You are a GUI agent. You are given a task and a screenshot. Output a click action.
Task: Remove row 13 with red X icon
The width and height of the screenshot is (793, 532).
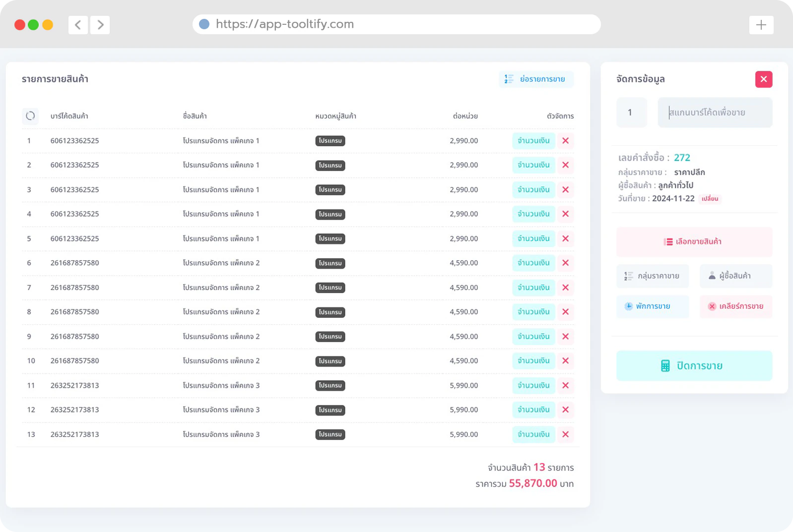coord(565,434)
